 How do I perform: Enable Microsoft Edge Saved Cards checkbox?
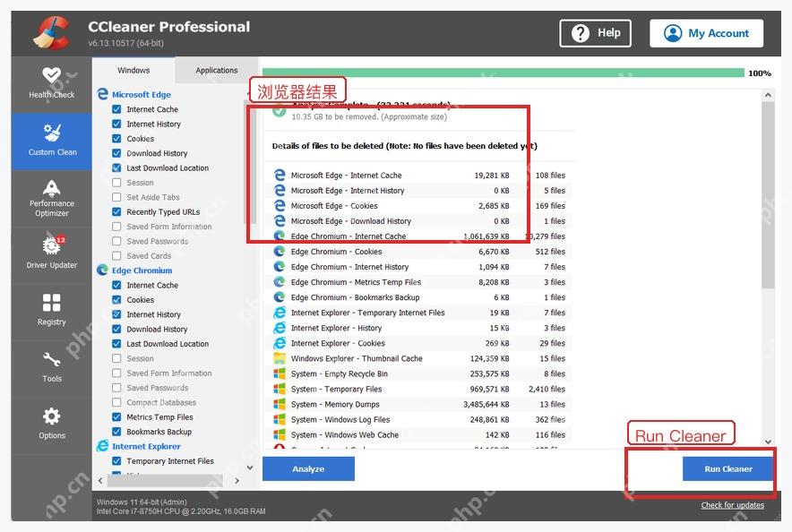(116, 255)
